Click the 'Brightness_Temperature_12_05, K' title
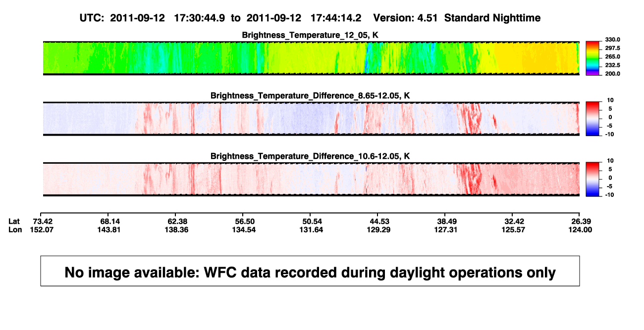 pos(311,35)
